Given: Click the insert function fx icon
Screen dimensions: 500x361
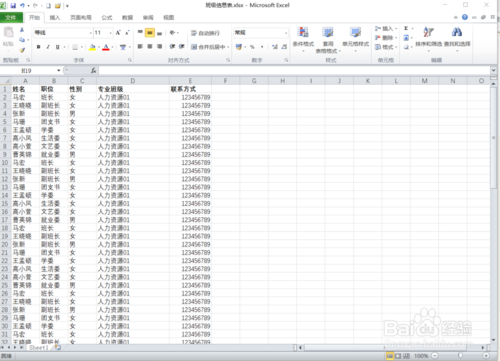Looking at the screenshot, I should 93,70.
